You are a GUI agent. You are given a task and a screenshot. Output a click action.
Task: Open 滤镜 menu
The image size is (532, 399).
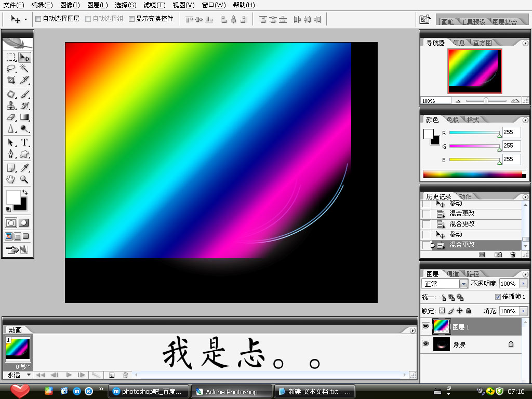[154, 5]
